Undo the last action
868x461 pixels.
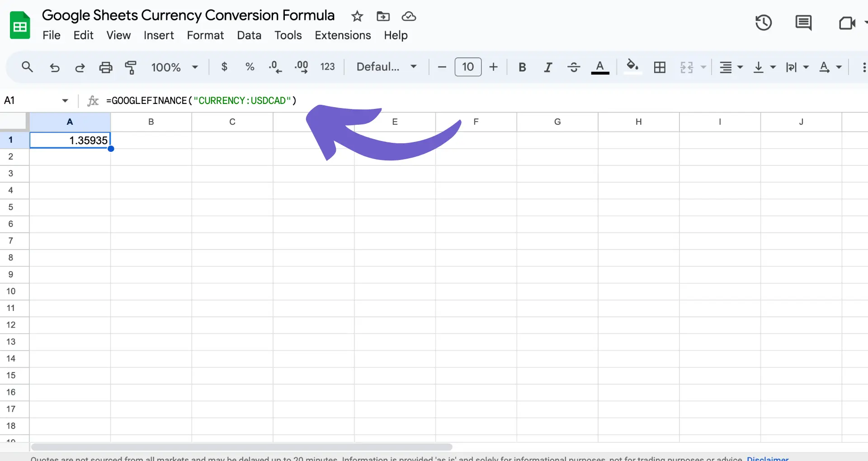click(54, 67)
